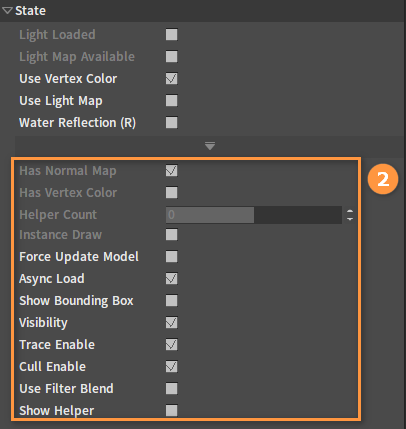Viewport: 406px width, 429px height.
Task: Click the Light Loaded checkbox
Action: tap(171, 35)
